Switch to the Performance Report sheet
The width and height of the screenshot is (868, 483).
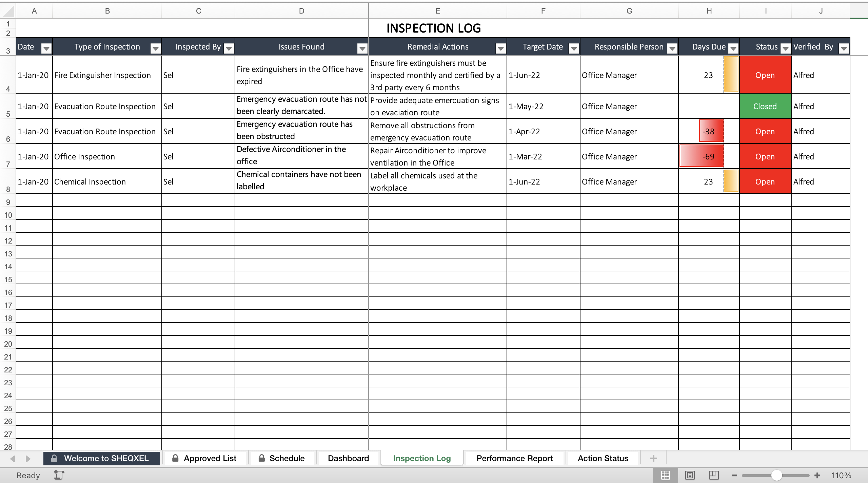pos(514,458)
